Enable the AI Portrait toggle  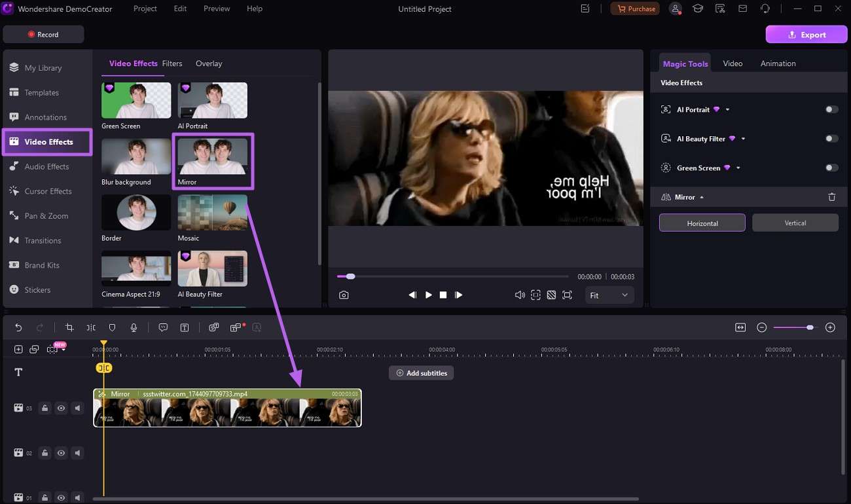(x=831, y=110)
